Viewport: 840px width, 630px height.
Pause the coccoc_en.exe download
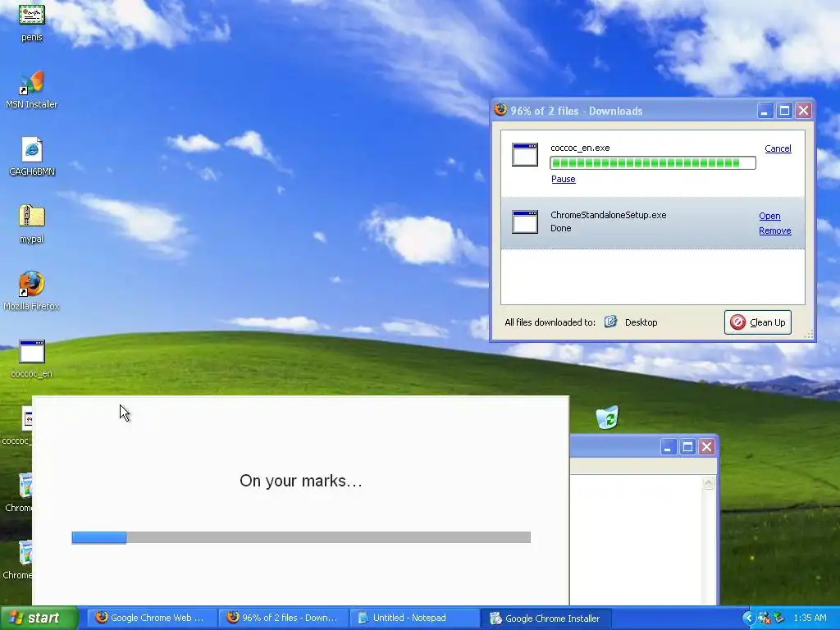click(x=563, y=179)
